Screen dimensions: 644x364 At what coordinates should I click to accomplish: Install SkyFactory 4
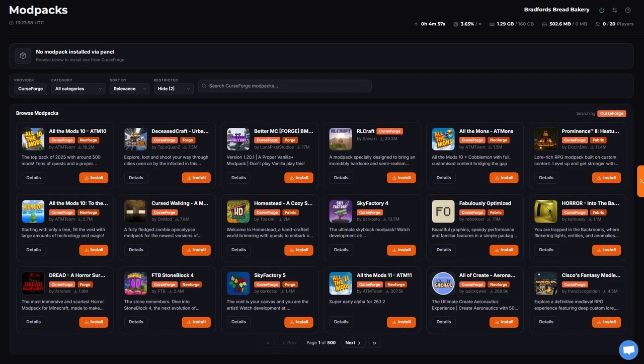401,250
